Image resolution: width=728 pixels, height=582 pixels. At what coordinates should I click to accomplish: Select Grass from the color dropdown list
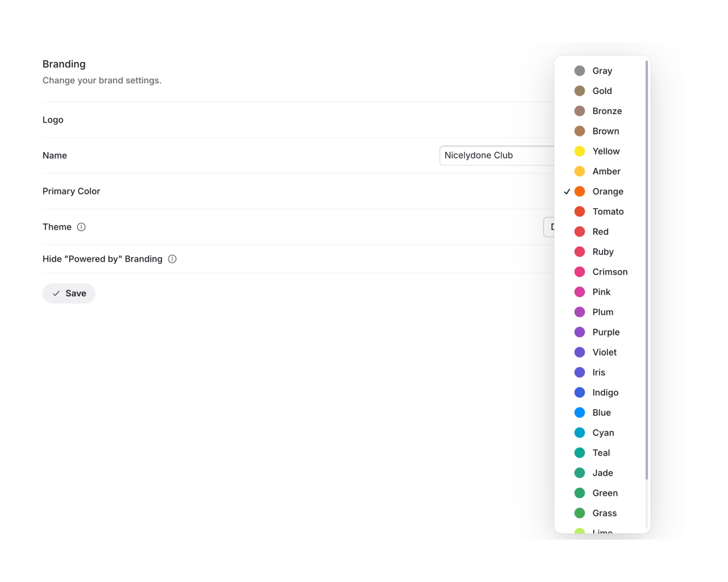tap(604, 513)
